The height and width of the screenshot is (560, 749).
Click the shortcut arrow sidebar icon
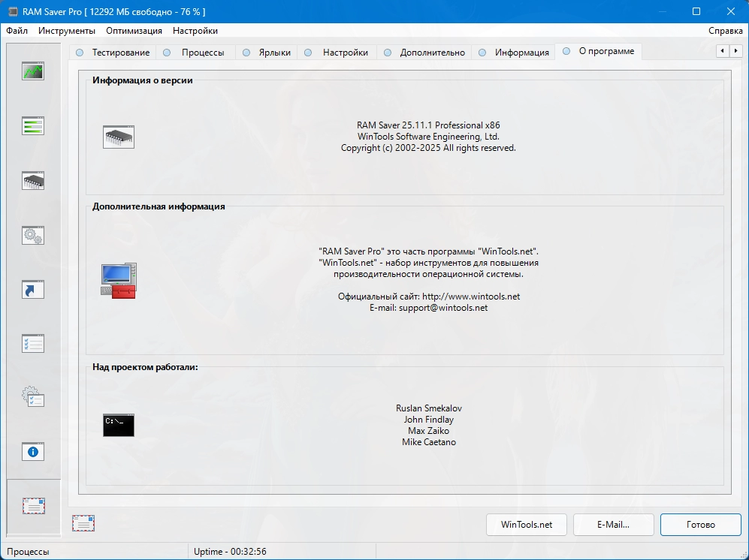[33, 290]
